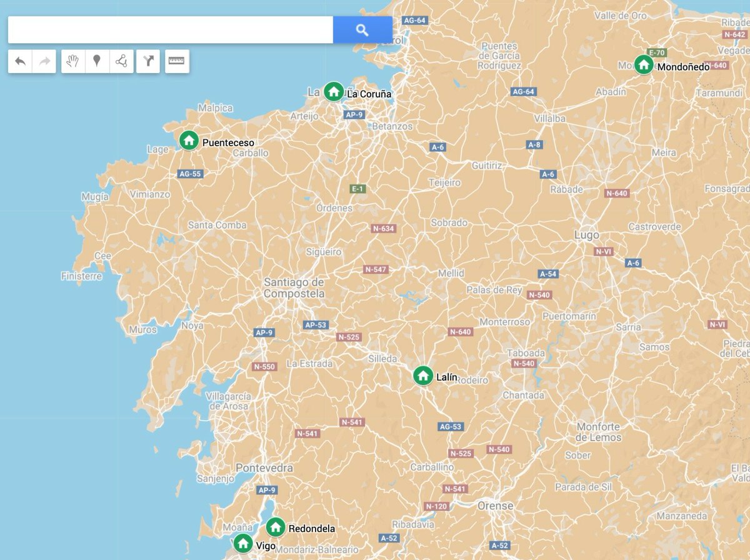The image size is (750, 560).
Task: Click the Chantada town label
Action: (x=523, y=395)
